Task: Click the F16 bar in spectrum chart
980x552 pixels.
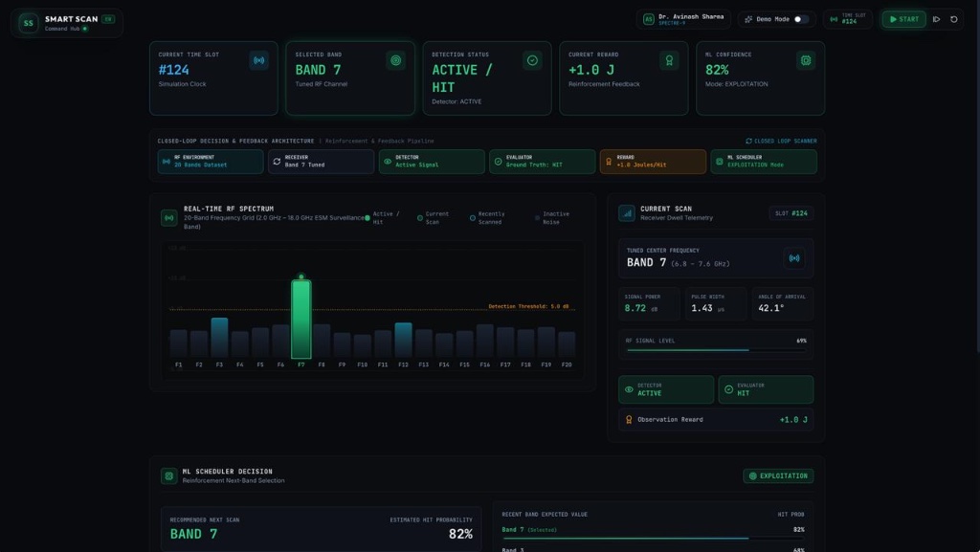Action: click(x=485, y=341)
